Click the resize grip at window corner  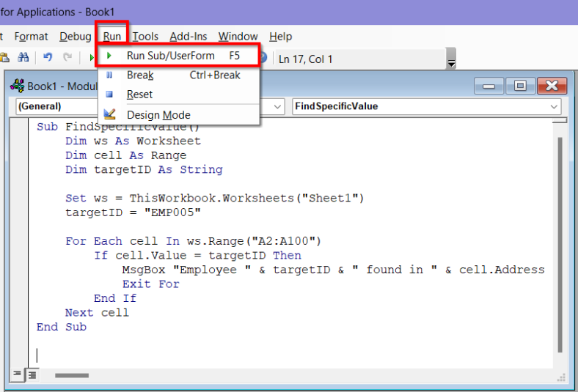(562, 378)
